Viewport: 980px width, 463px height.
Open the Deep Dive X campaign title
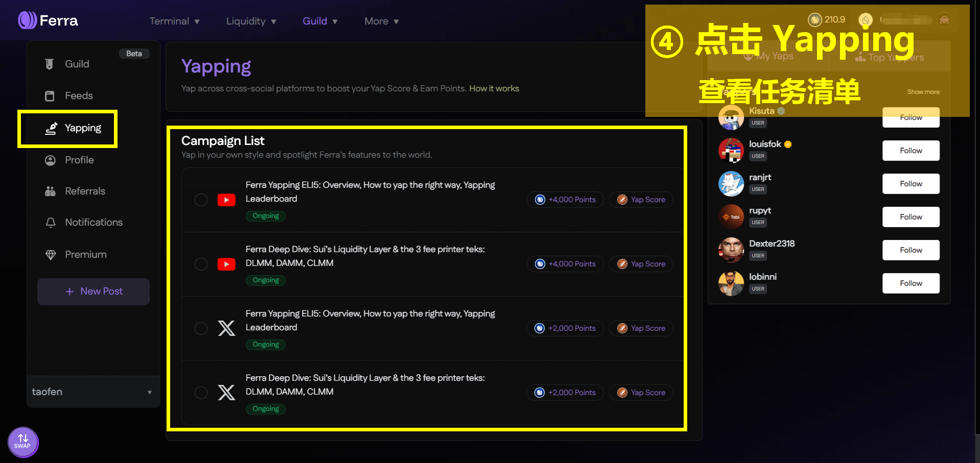(365, 385)
